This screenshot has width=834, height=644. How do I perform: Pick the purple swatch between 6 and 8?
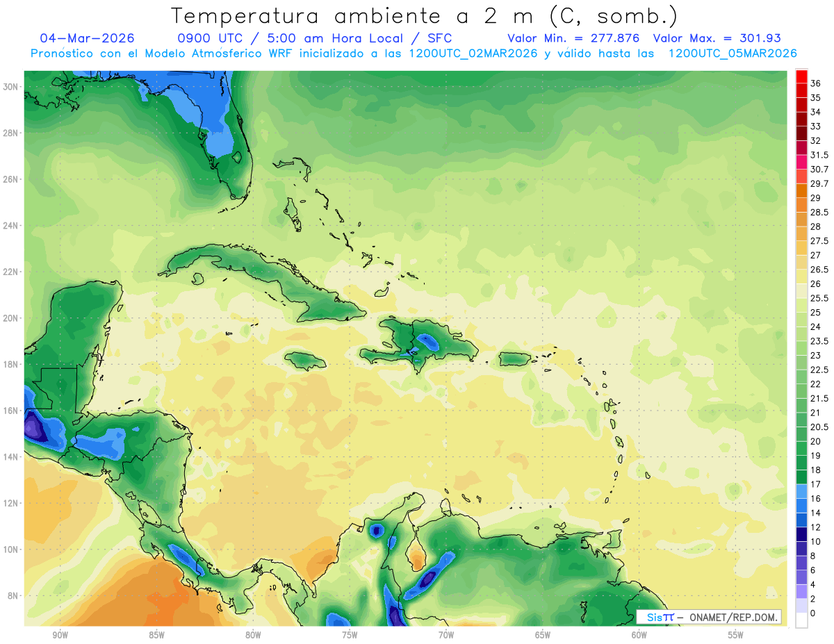[x=801, y=563]
